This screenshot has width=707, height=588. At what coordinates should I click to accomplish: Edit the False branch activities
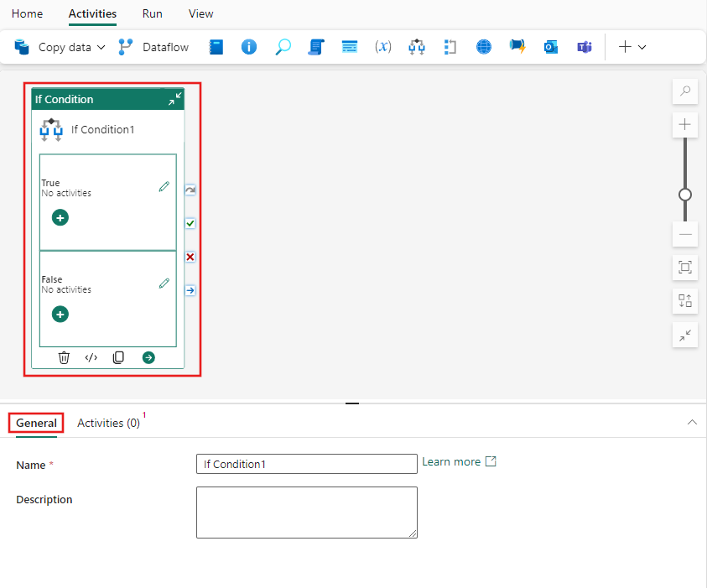[x=164, y=283]
